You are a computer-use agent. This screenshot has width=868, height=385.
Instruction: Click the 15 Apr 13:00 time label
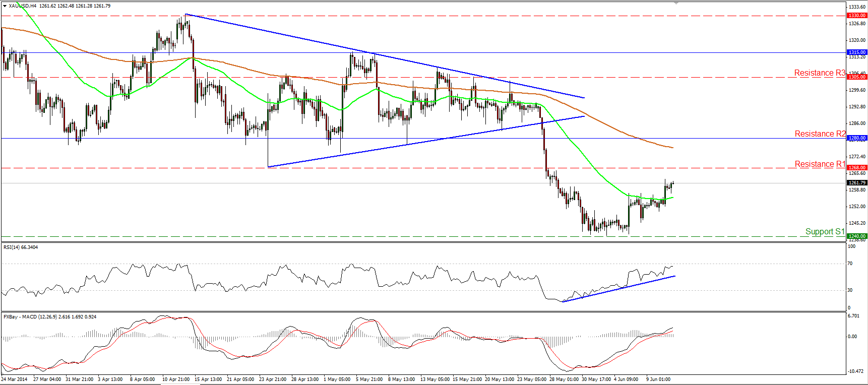[208, 379]
